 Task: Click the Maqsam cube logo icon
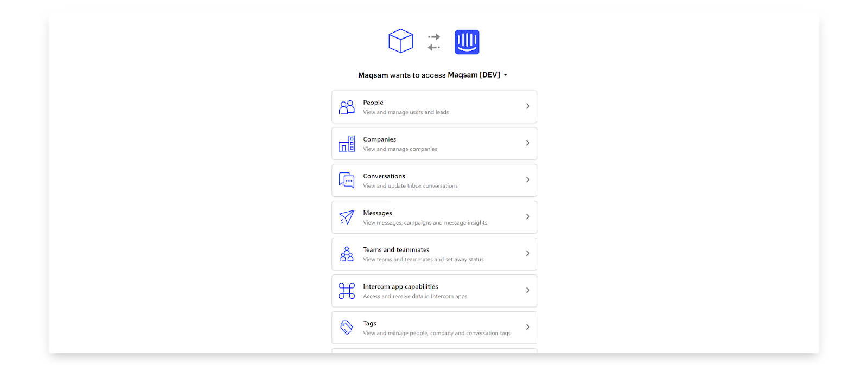[401, 41]
